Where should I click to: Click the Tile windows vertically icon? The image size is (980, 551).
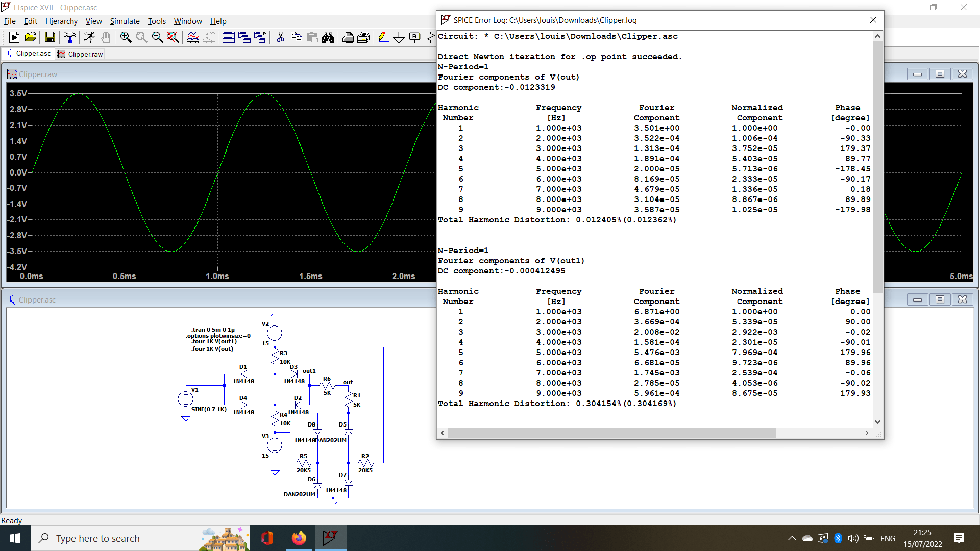pos(244,37)
